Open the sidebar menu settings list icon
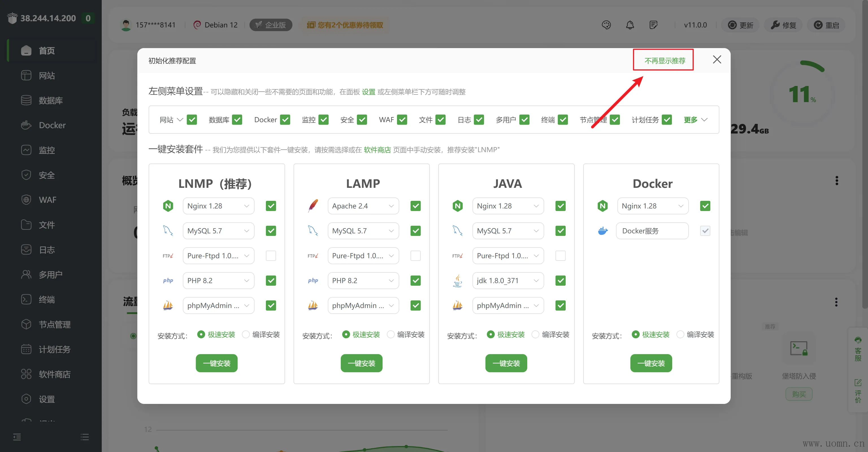Viewport: 868px width, 452px height. tap(84, 437)
